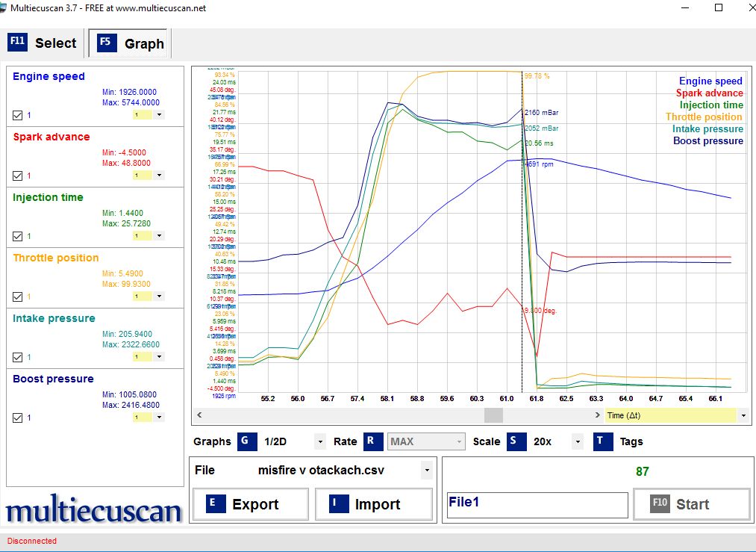Viewport: 756px width, 552px height.
Task: Disable the Boost pressure checkbox
Action: [18, 418]
